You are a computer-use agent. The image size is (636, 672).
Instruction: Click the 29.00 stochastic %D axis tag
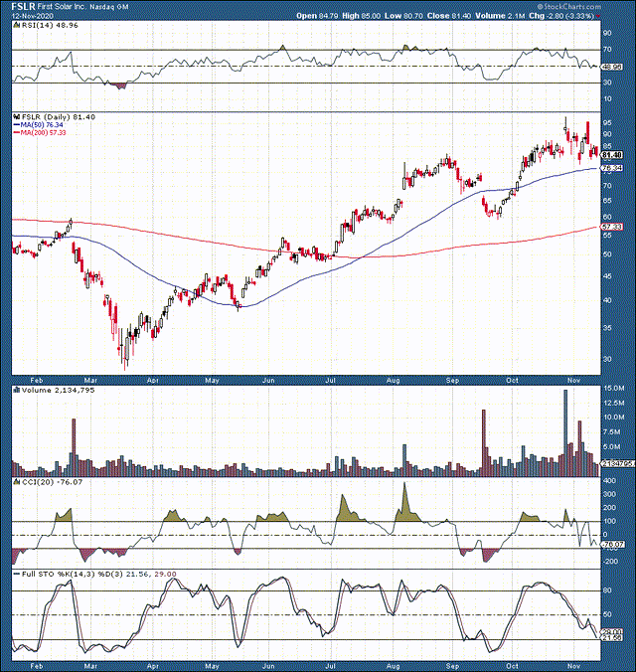point(612,631)
